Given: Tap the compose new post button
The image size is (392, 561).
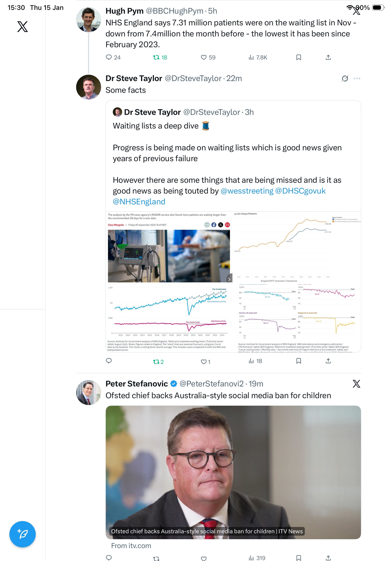Looking at the screenshot, I should coord(23,534).
